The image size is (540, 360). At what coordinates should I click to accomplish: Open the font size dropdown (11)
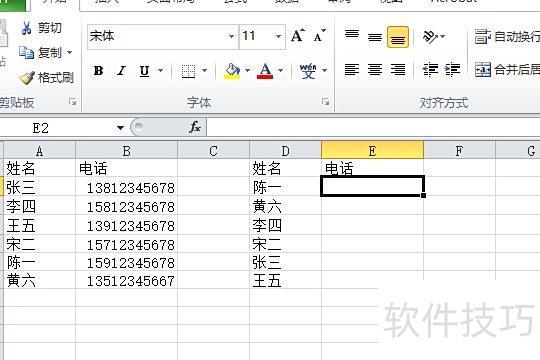tap(278, 36)
